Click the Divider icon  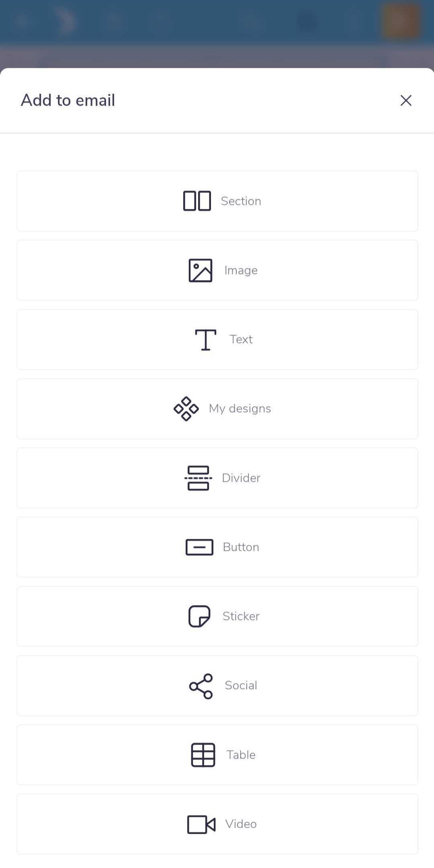(x=198, y=478)
